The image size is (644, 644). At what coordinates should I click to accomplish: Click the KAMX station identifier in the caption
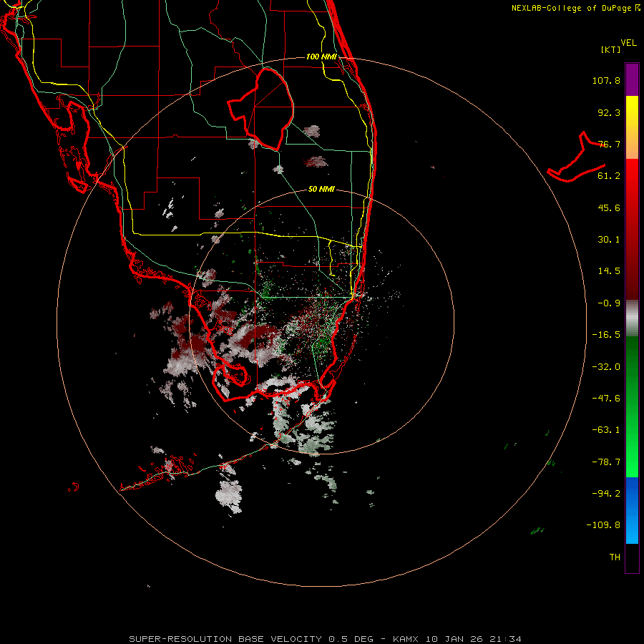(x=405, y=639)
